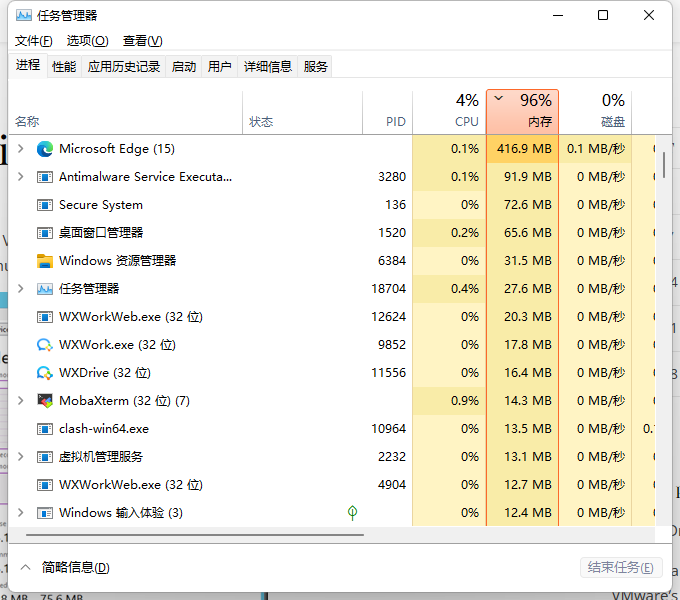This screenshot has width=680, height=600.
Task: Select the 桌面窗口管理器 row name
Action: [x=101, y=233]
